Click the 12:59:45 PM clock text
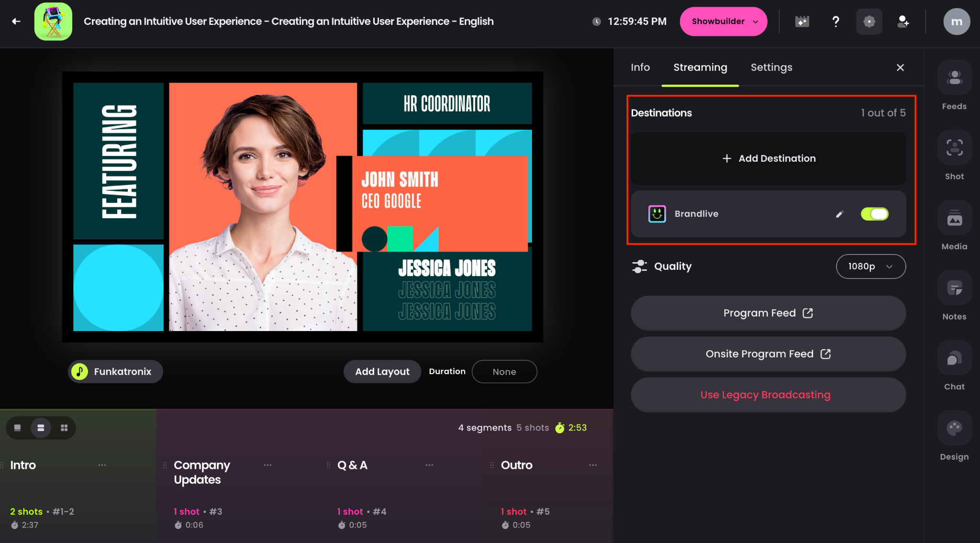This screenshot has height=543, width=980. tap(637, 22)
